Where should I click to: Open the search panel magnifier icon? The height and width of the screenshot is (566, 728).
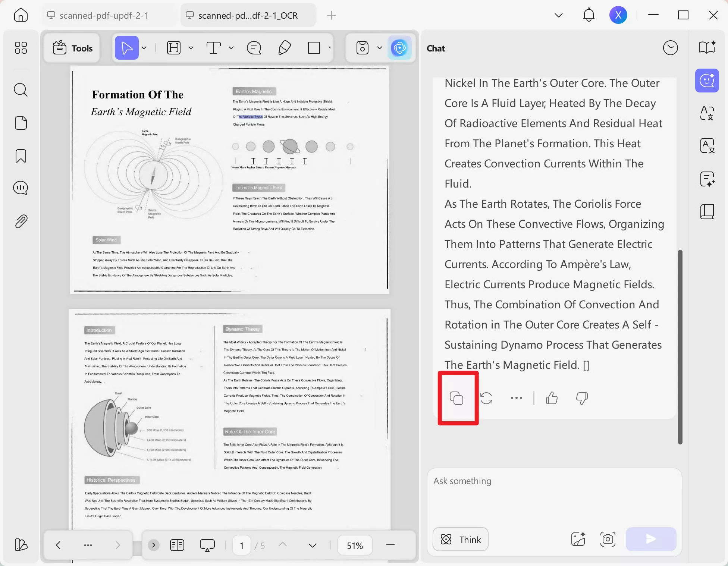[21, 90]
